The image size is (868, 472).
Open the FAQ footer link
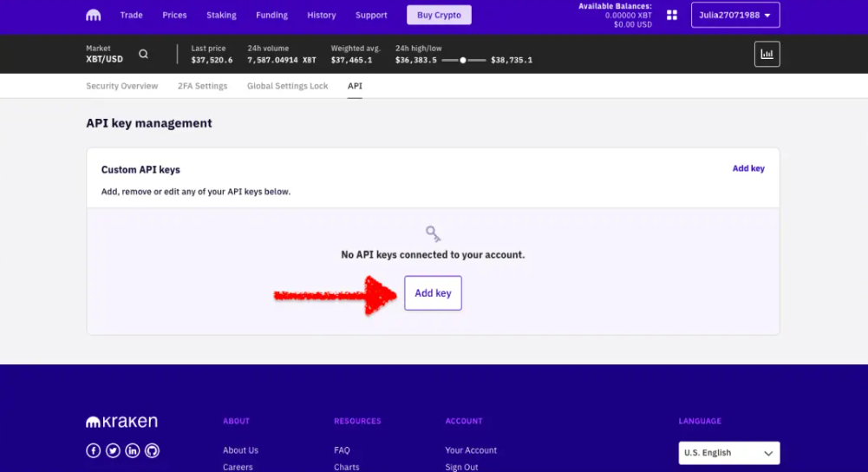pos(342,450)
